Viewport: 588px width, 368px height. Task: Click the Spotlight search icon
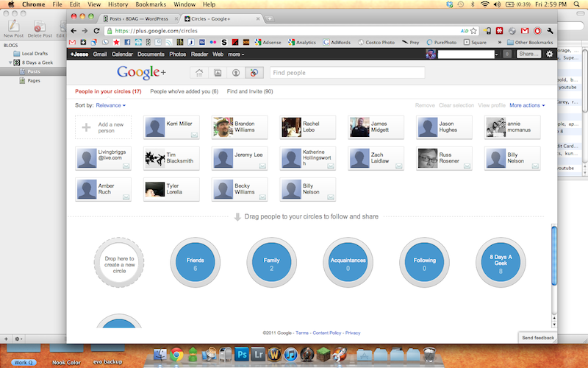(577, 4)
